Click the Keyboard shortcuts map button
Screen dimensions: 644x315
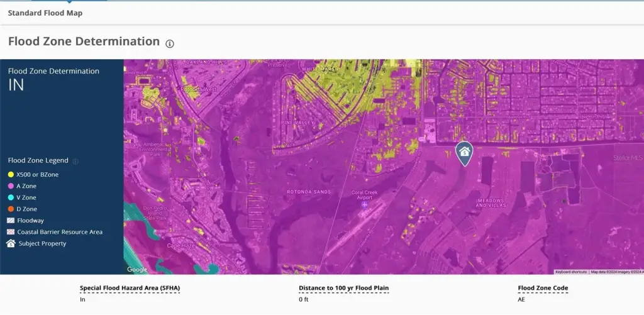point(570,272)
